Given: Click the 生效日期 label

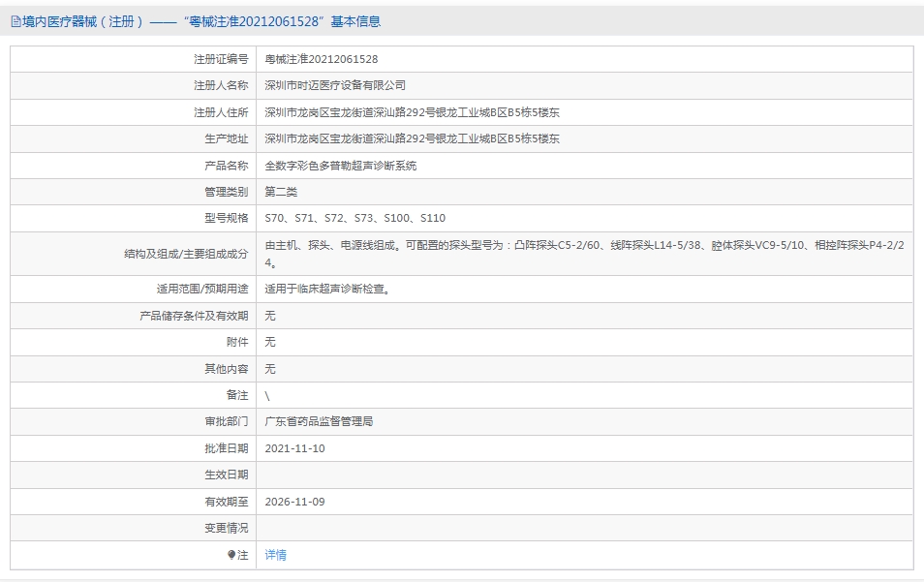Looking at the screenshot, I should 227,475.
